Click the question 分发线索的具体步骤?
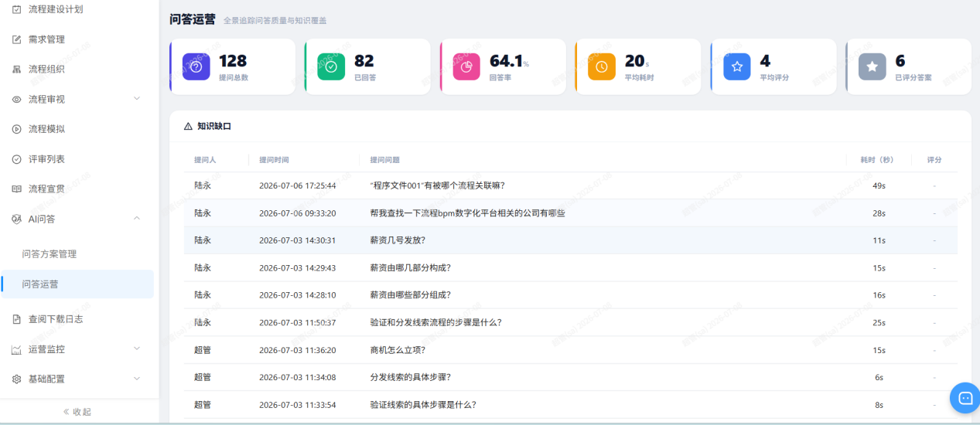 click(411, 377)
